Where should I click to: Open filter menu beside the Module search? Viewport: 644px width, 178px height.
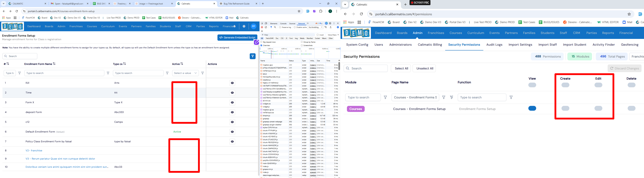click(386, 97)
